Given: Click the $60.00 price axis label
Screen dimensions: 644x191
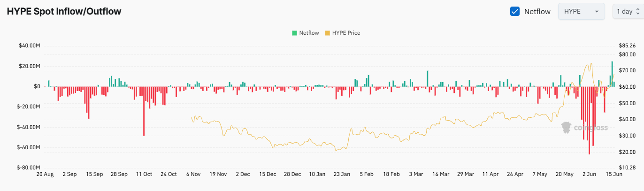Looking at the screenshot, I should [628, 87].
